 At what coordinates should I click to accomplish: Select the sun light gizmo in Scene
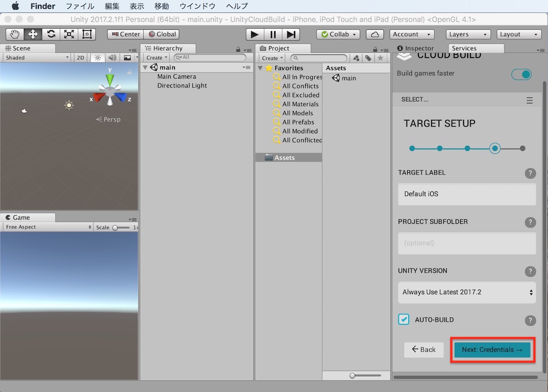click(69, 106)
